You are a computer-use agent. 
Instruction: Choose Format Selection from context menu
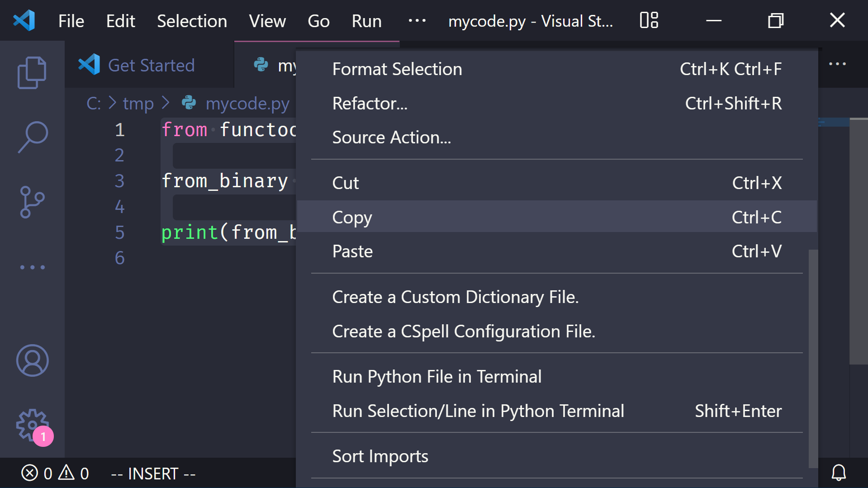coord(557,69)
